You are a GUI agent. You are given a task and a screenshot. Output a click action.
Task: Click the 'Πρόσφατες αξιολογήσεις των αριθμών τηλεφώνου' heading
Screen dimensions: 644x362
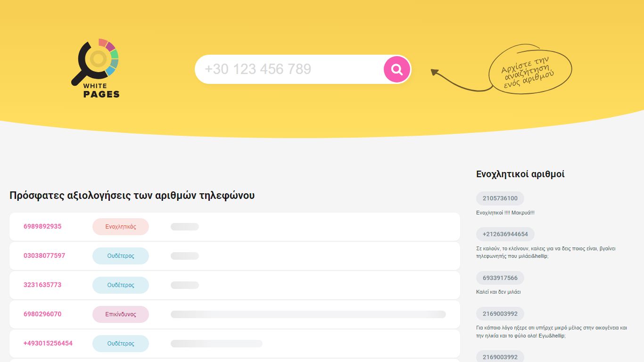click(x=132, y=195)
